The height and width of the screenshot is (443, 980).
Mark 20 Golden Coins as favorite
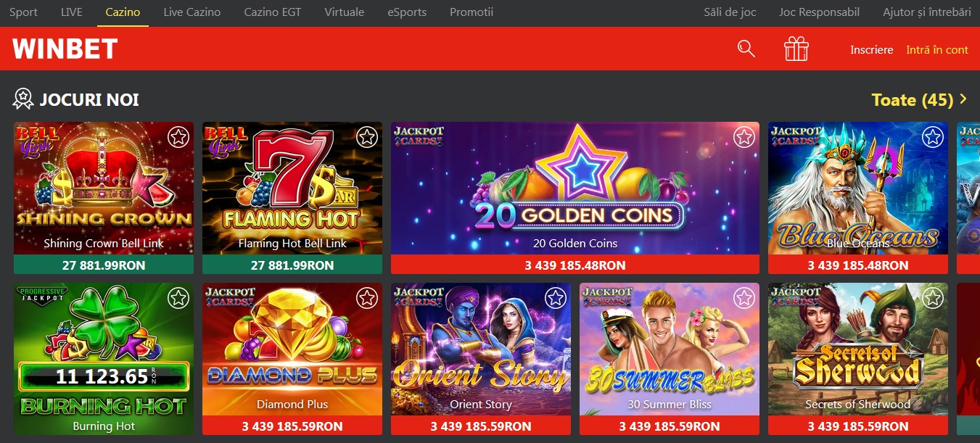(x=744, y=136)
